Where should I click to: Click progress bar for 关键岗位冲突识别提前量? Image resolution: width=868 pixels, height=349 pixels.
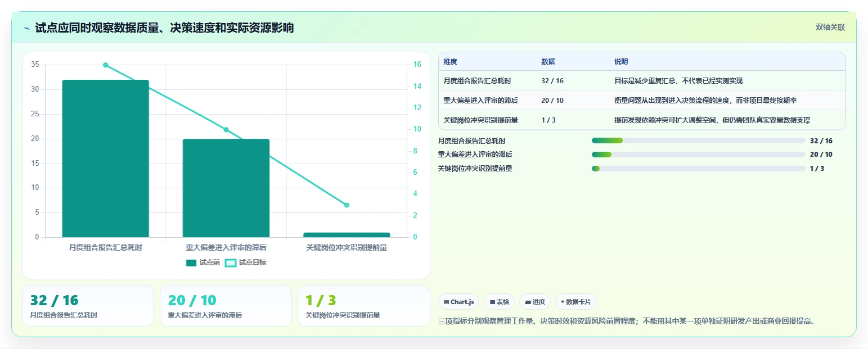[699, 169]
